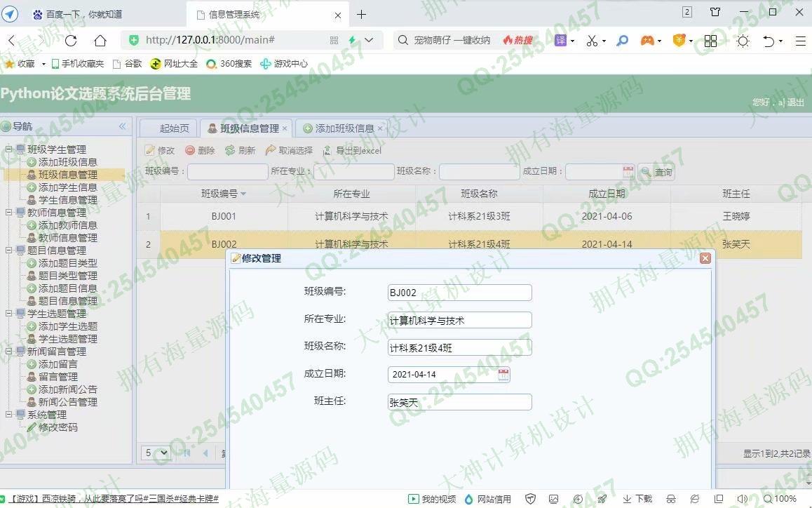Click the 删除 delete toolbar button
The height and width of the screenshot is (508, 812).
coord(200,151)
